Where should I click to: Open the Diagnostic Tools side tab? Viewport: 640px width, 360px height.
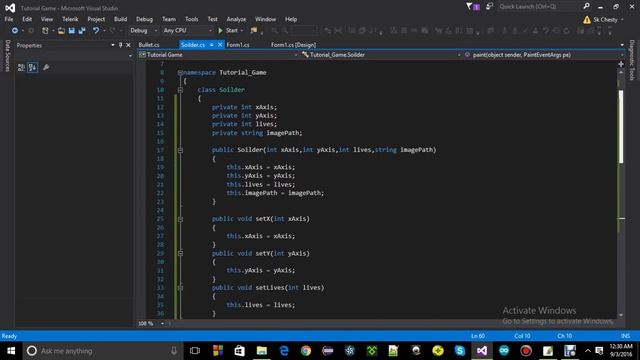(631, 60)
